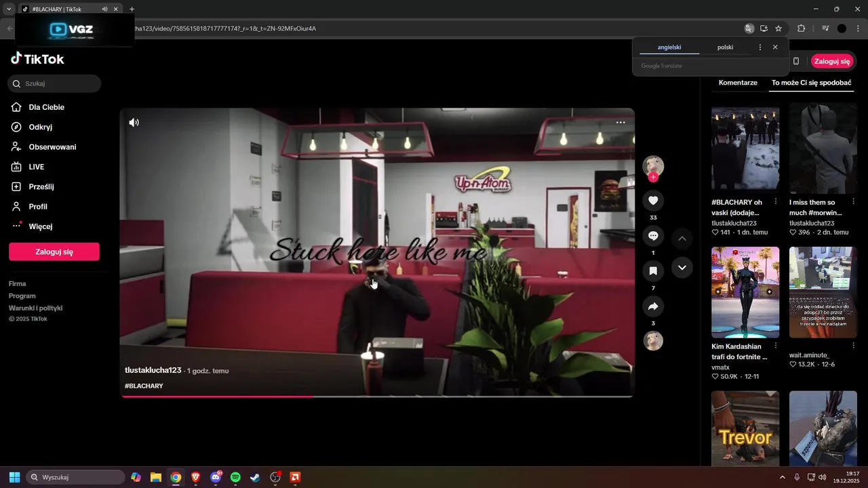Open new browser tab
Image resolution: width=868 pixels, height=488 pixels.
click(132, 9)
